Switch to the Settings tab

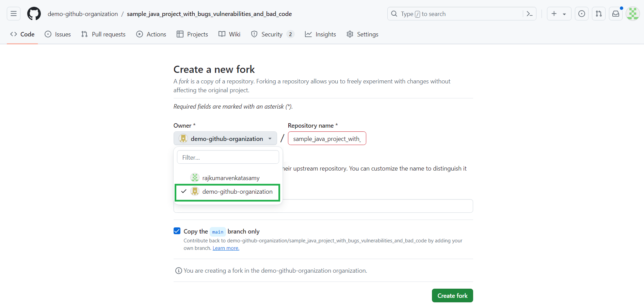coord(363,34)
